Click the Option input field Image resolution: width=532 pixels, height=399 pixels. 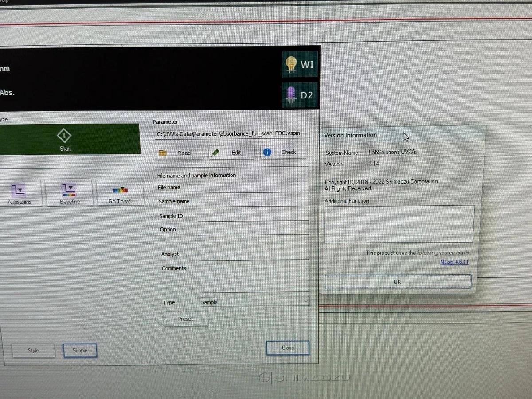(x=254, y=229)
